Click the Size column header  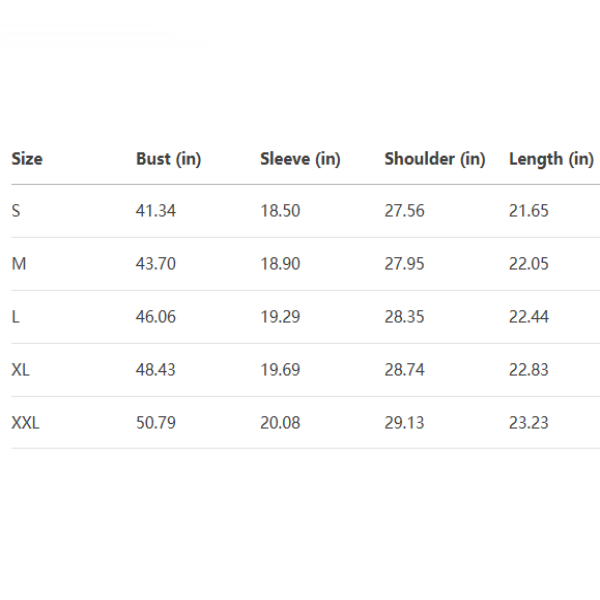coord(27,159)
